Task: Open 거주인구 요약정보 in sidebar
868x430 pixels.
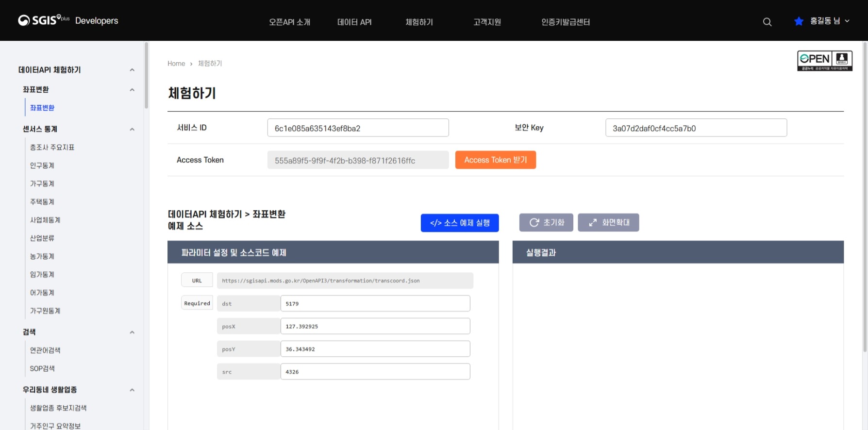Action: 55,426
